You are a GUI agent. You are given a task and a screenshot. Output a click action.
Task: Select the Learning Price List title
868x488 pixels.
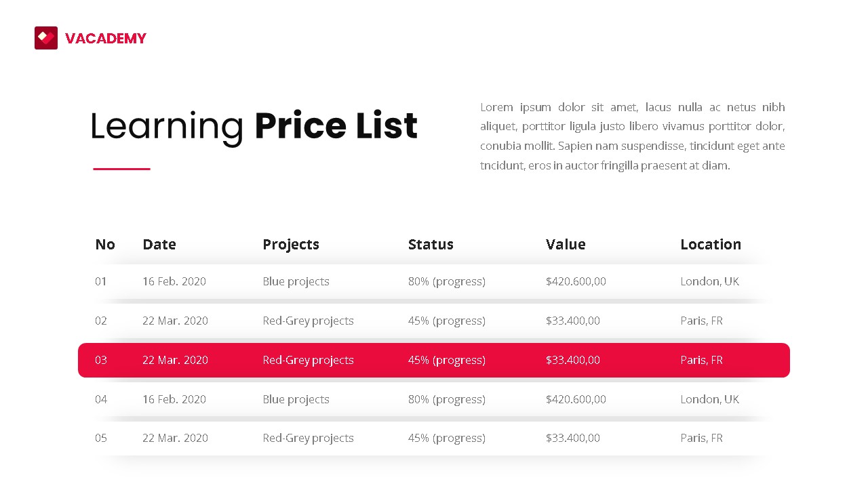pyautogui.click(x=254, y=127)
